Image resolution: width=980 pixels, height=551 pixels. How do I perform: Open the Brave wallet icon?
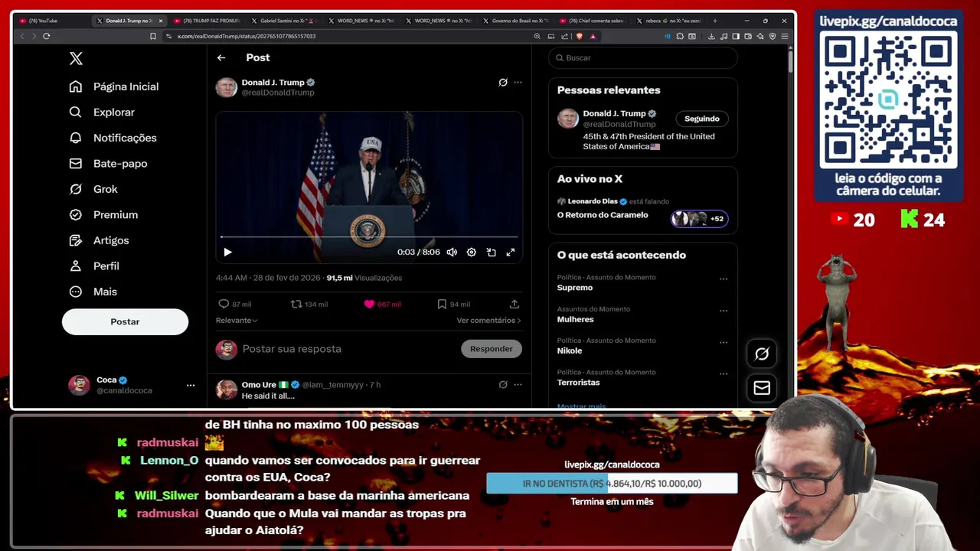pos(748,36)
